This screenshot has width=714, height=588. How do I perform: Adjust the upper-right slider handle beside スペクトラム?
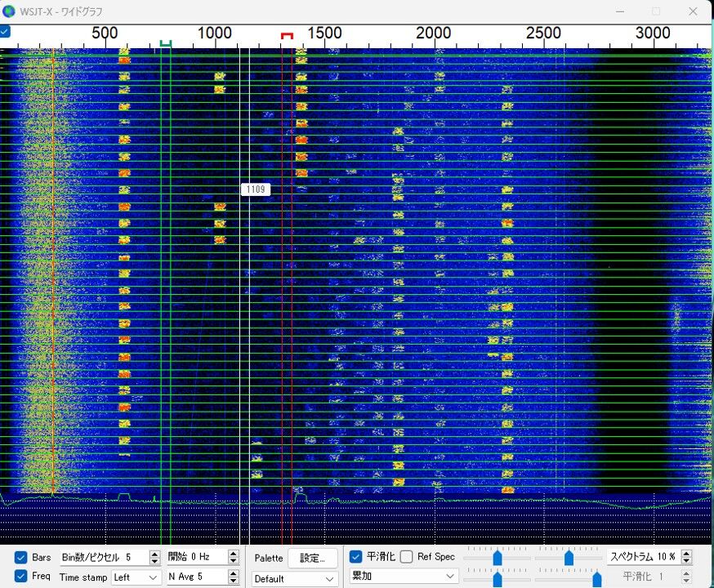[569, 558]
